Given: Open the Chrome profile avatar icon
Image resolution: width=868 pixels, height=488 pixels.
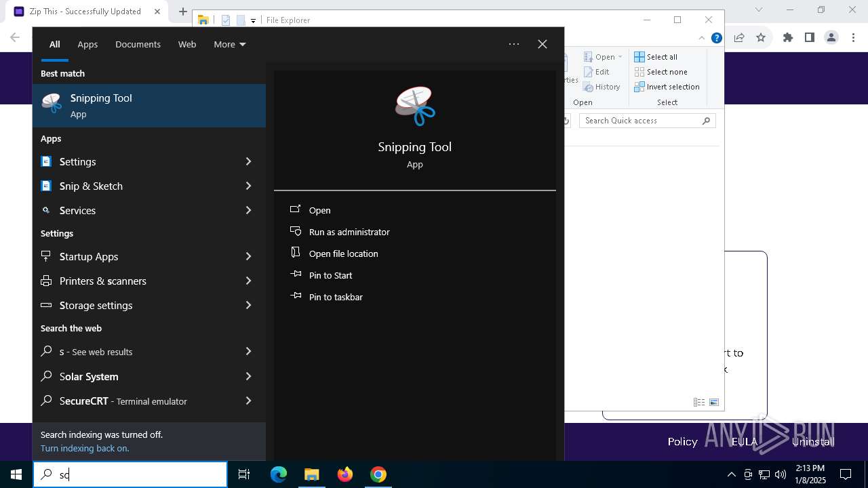Looking at the screenshot, I should point(831,38).
